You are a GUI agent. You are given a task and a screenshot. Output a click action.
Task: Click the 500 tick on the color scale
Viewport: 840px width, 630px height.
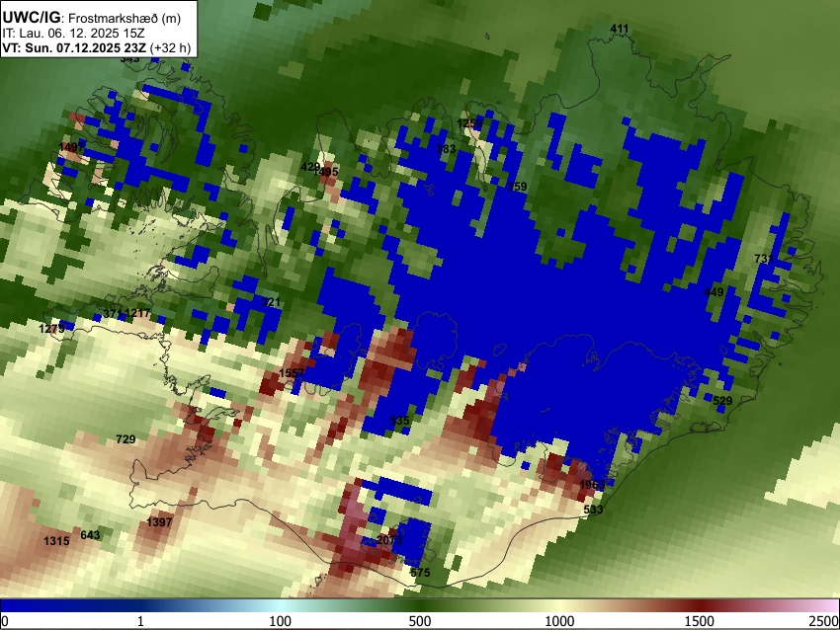click(420, 621)
